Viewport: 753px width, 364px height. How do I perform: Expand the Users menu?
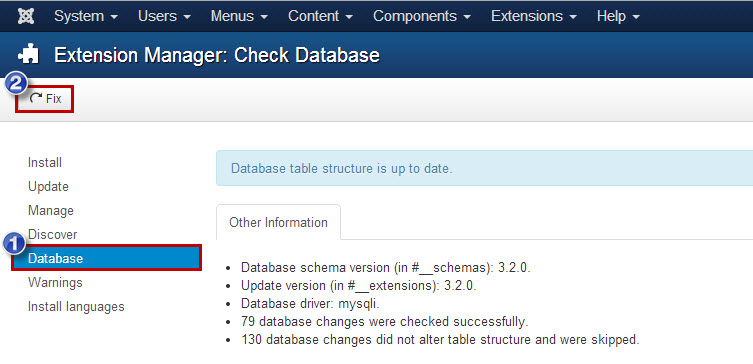pyautogui.click(x=164, y=16)
